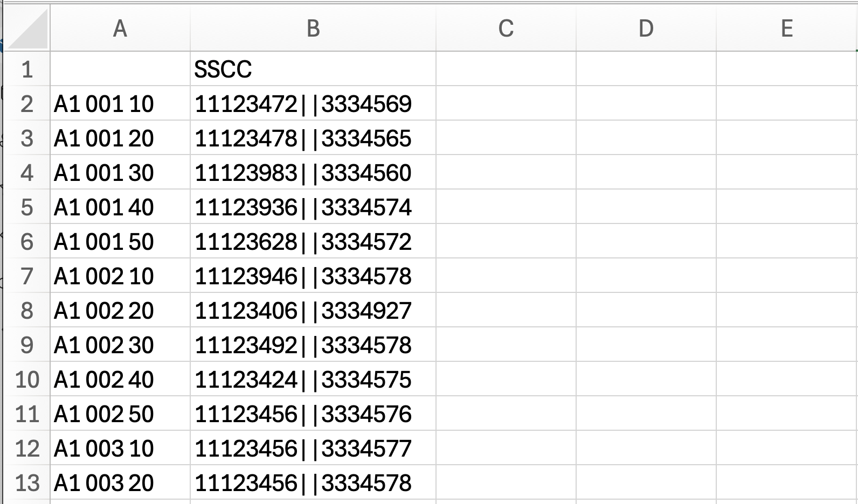Select cell with 11123628||3334572

(x=313, y=241)
